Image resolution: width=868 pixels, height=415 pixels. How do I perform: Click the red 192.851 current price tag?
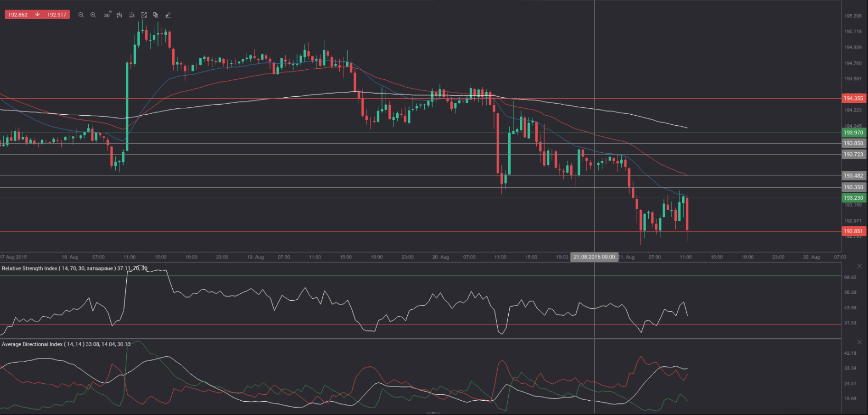click(853, 231)
